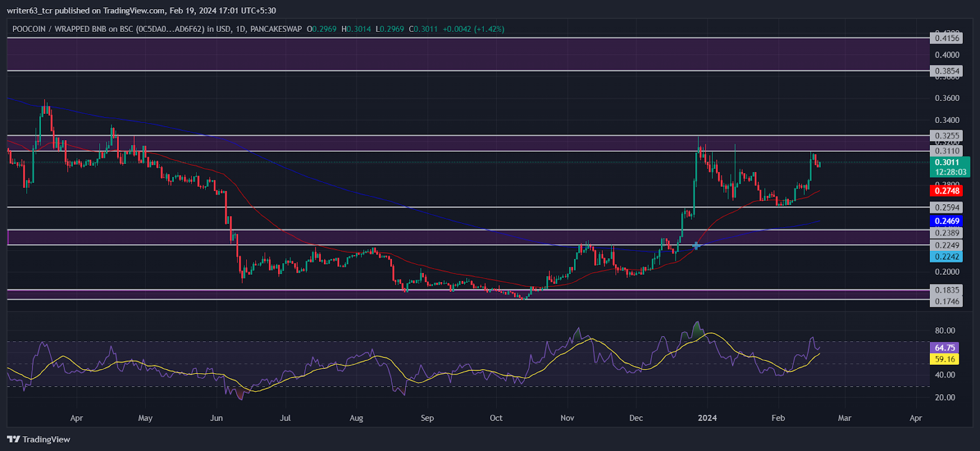Click the 20.00 RSI scale tick
The width and height of the screenshot is (980, 451).
[944, 397]
